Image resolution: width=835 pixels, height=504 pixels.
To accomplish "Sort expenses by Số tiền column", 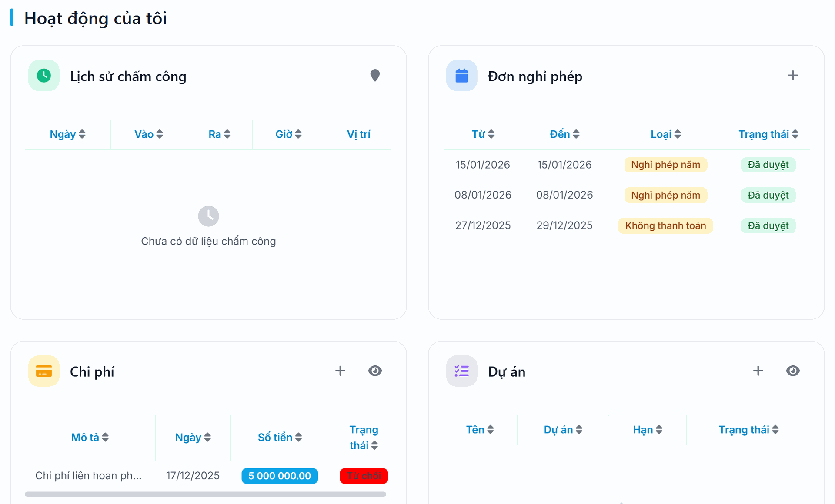I will pos(280,438).
